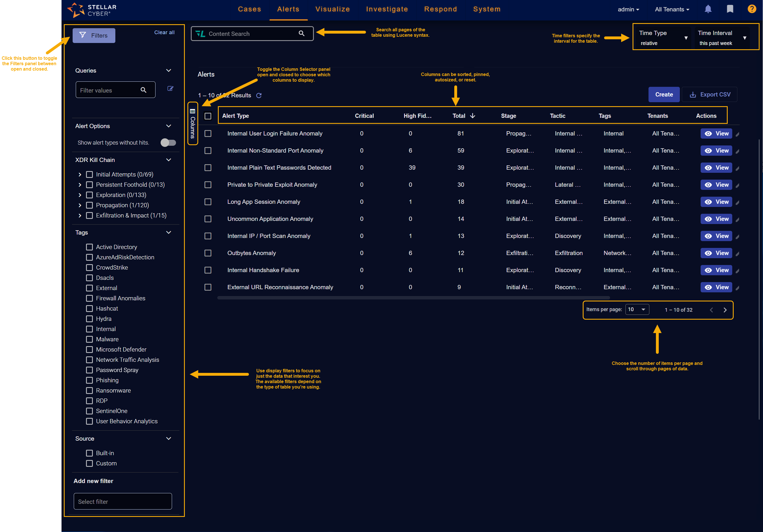Click the Clear all link

164,32
